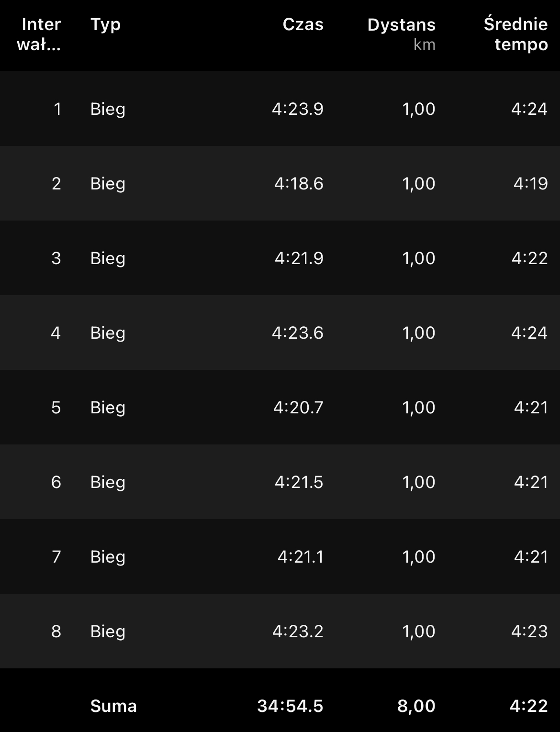The image size is (560, 732).
Task: Click the 4:20.7 time in interval 5
Action: [298, 408]
